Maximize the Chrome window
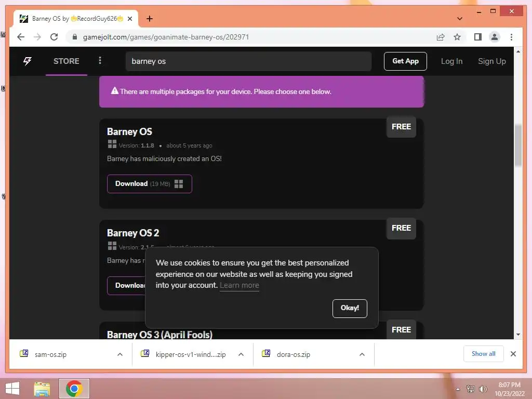 pyautogui.click(x=493, y=11)
